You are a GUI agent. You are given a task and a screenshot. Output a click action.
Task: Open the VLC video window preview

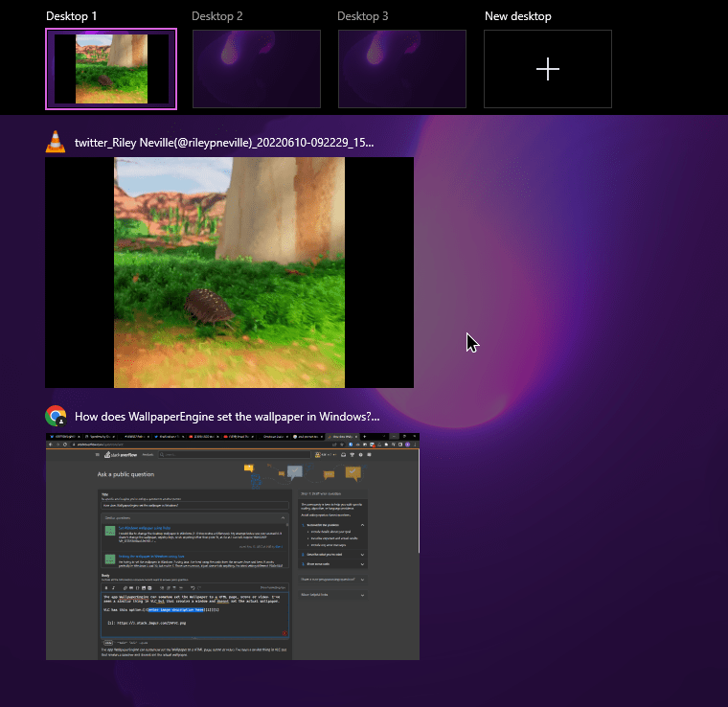coord(229,272)
